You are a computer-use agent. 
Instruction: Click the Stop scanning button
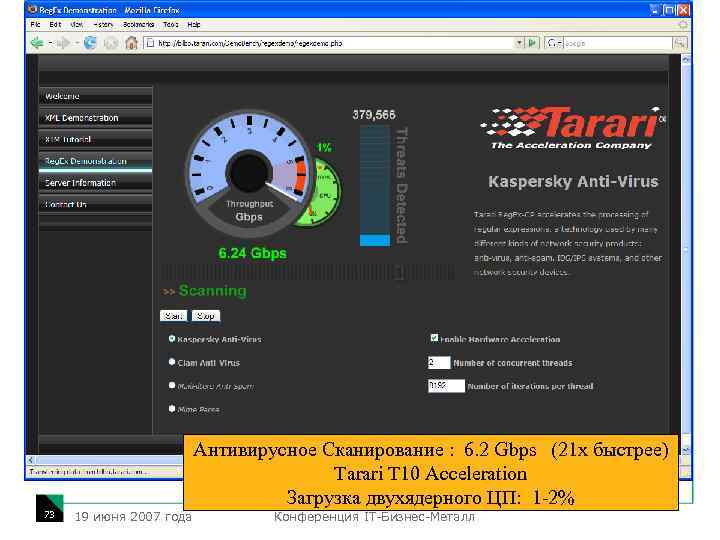tap(205, 316)
